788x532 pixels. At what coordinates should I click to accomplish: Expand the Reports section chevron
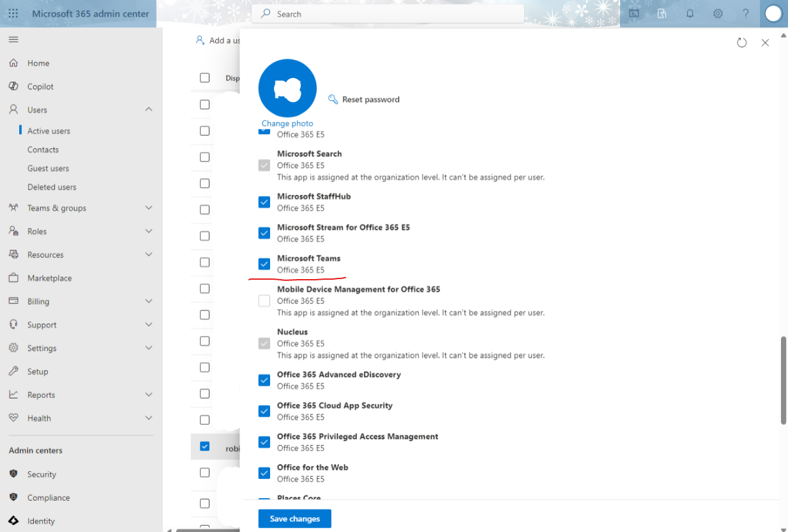pos(149,395)
